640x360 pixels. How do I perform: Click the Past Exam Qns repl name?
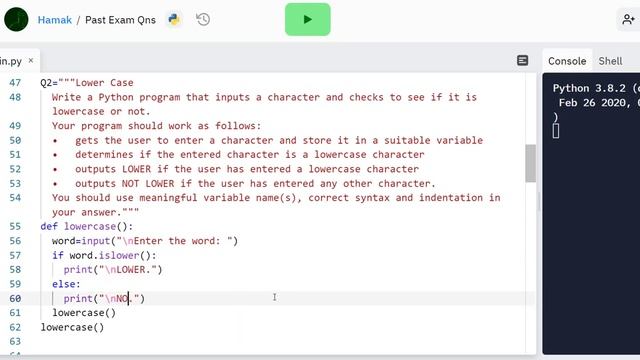coord(120,20)
